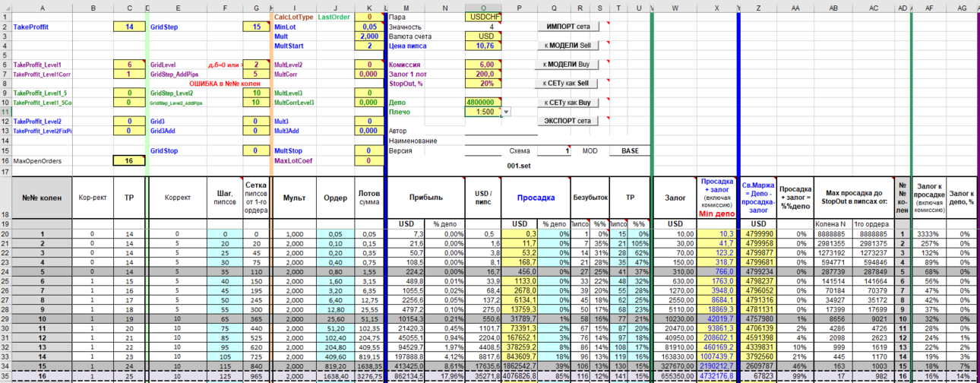Select the GridStep_AddPips value cell 5
The width and height of the screenshot is (980, 383).
(256, 74)
